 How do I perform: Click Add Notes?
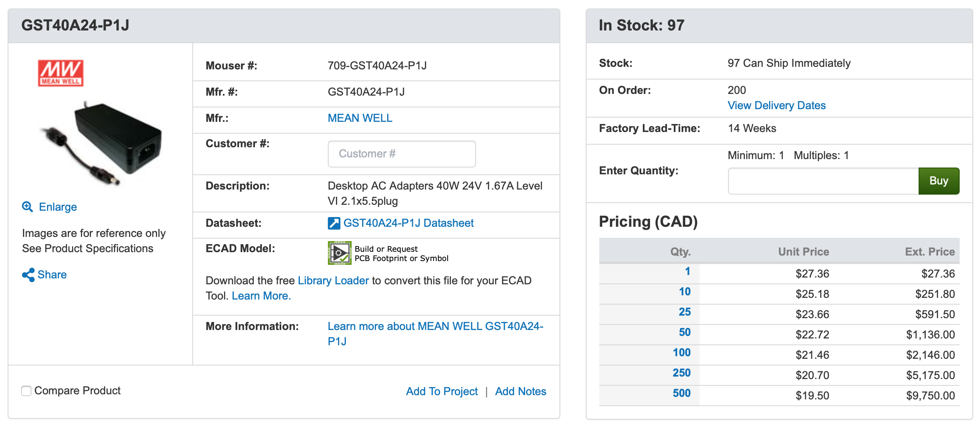click(520, 391)
